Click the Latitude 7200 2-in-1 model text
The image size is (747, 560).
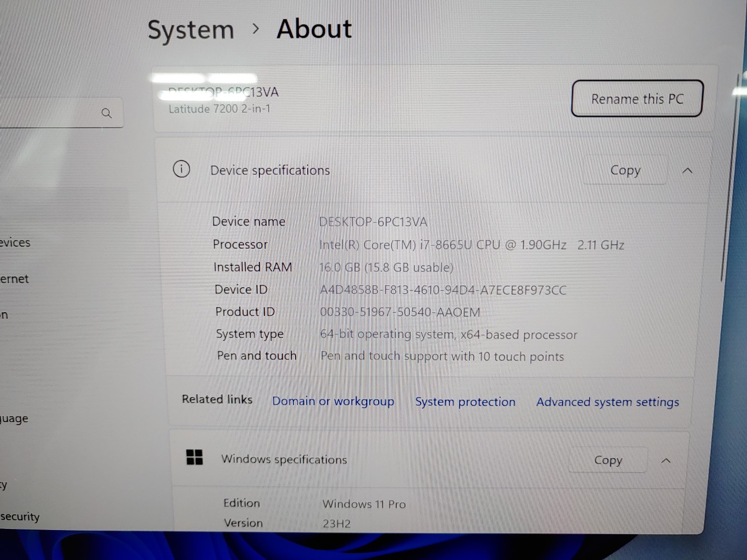tap(219, 109)
